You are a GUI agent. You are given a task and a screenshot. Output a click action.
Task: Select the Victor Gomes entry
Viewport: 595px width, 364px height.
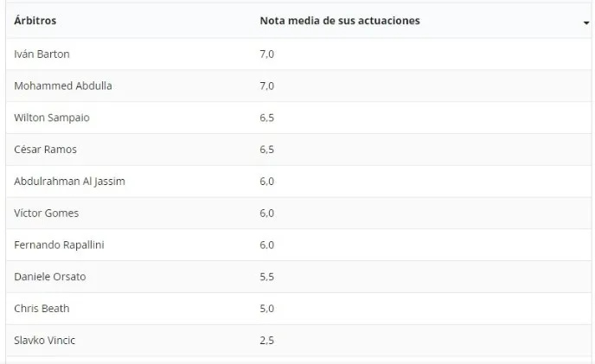click(46, 213)
